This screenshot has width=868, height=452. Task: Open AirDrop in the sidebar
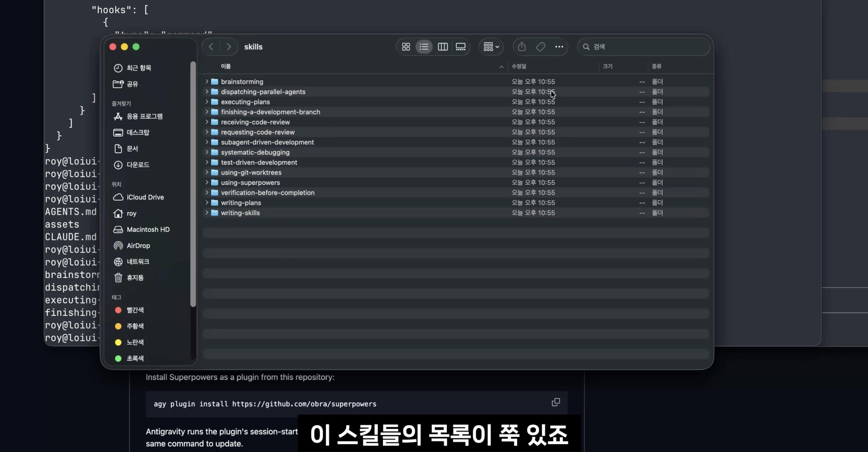132,246
